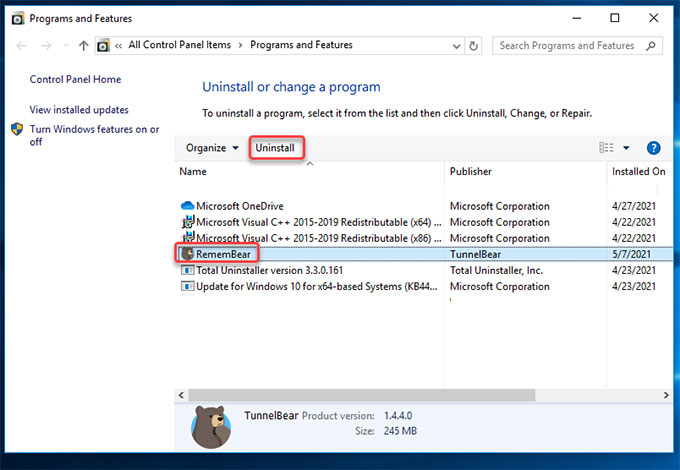This screenshot has width=680, height=470.
Task: Open View installed updates link
Action: tap(79, 110)
